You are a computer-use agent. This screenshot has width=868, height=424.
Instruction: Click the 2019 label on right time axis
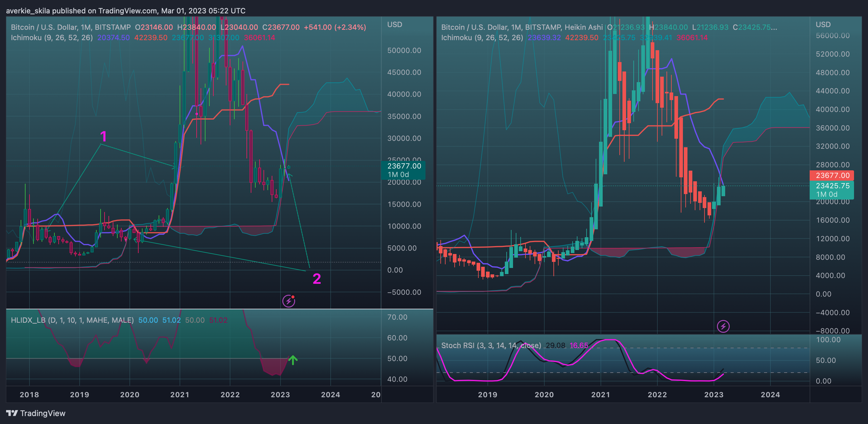[487, 395]
